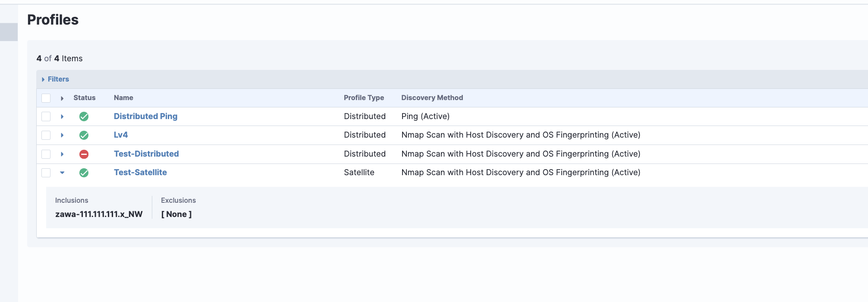The image size is (868, 302).
Task: Expand the Distributed Ping row details
Action: coord(62,116)
